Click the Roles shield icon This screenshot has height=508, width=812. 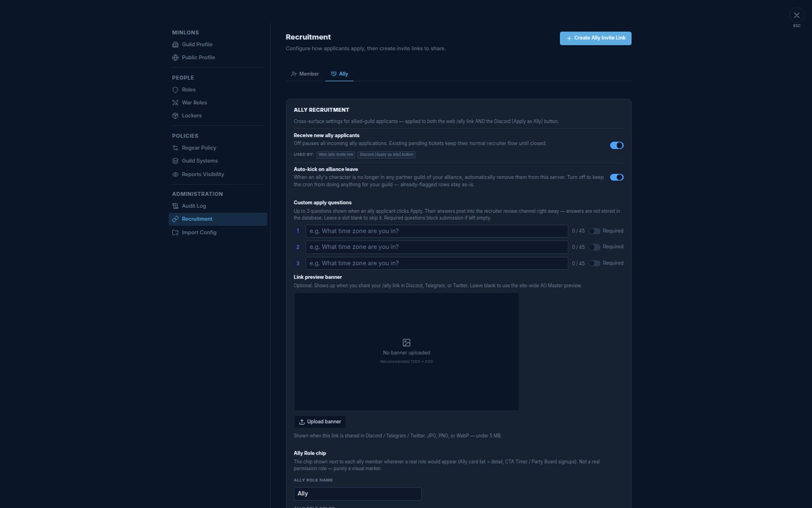(x=175, y=90)
